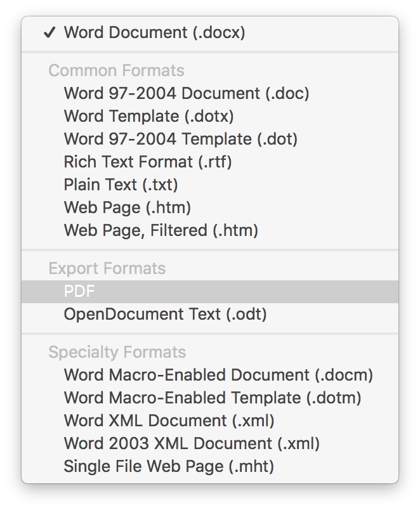Click the Specialty Formats section header
420x510 pixels.
point(117,352)
